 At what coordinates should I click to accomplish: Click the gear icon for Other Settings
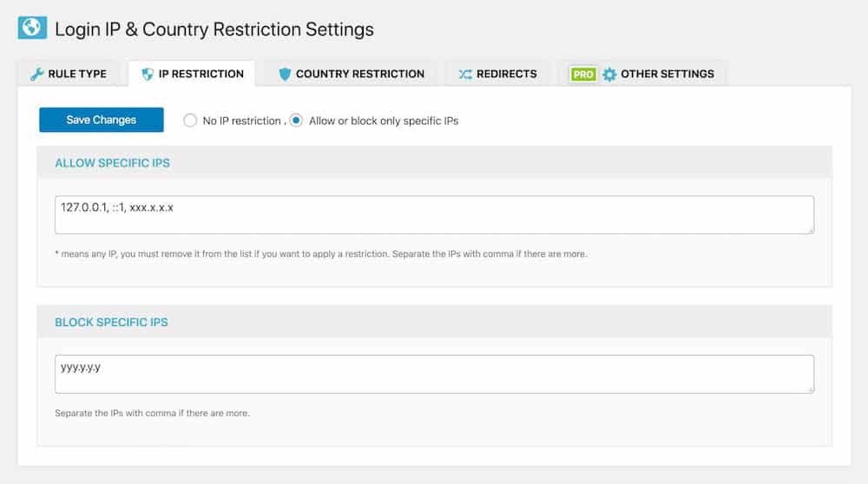pyautogui.click(x=609, y=74)
